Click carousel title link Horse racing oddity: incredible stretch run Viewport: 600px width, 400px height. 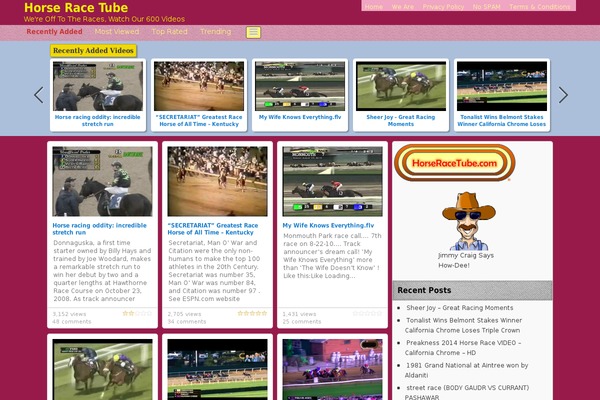(x=98, y=121)
